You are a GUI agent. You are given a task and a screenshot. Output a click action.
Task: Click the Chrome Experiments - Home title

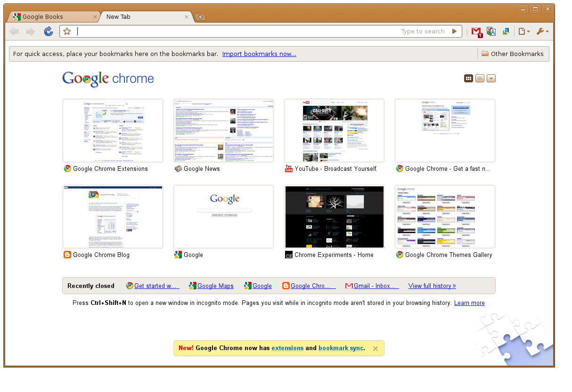pos(334,255)
